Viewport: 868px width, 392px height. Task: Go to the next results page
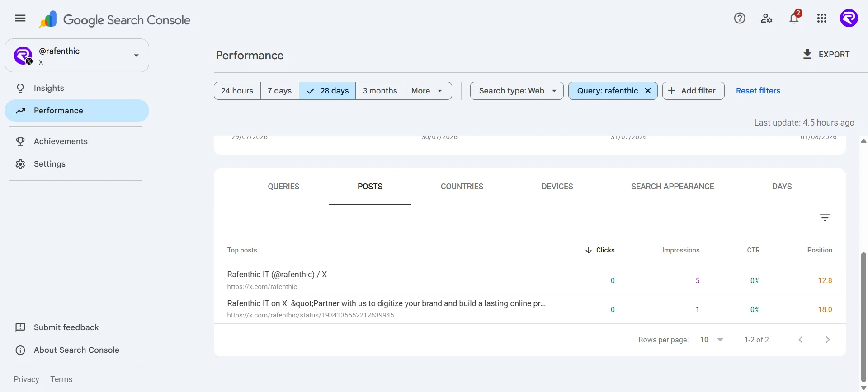(828, 340)
